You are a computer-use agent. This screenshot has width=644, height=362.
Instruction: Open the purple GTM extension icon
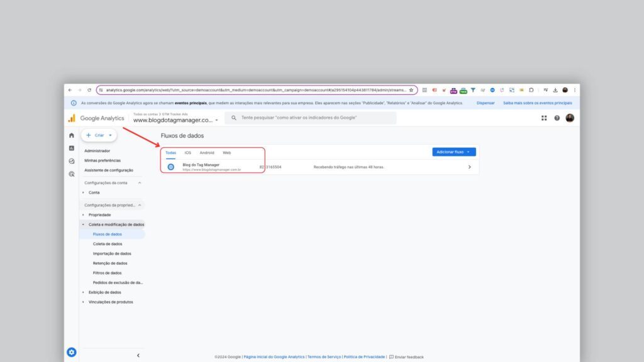coord(453,90)
